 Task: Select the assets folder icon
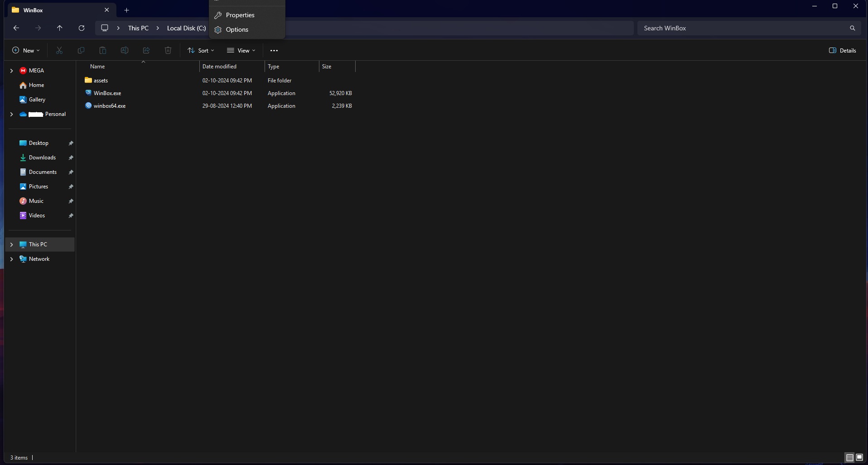88,80
